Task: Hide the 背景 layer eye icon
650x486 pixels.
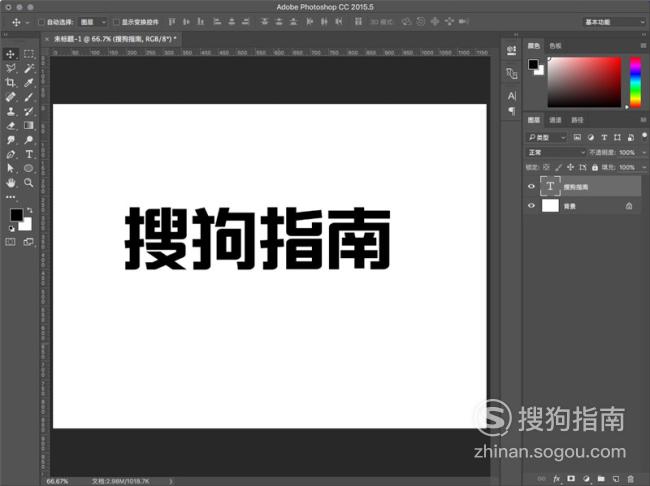Action: (x=531, y=206)
